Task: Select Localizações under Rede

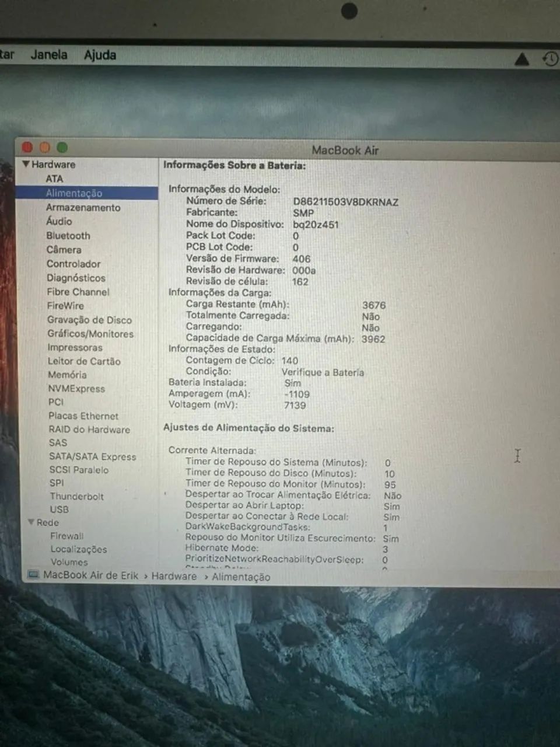Action: (79, 549)
